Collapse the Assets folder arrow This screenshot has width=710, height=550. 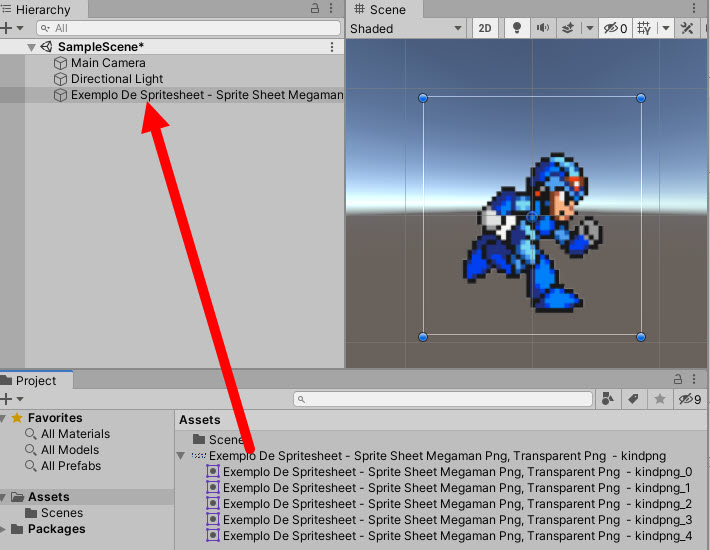[x=3, y=497]
